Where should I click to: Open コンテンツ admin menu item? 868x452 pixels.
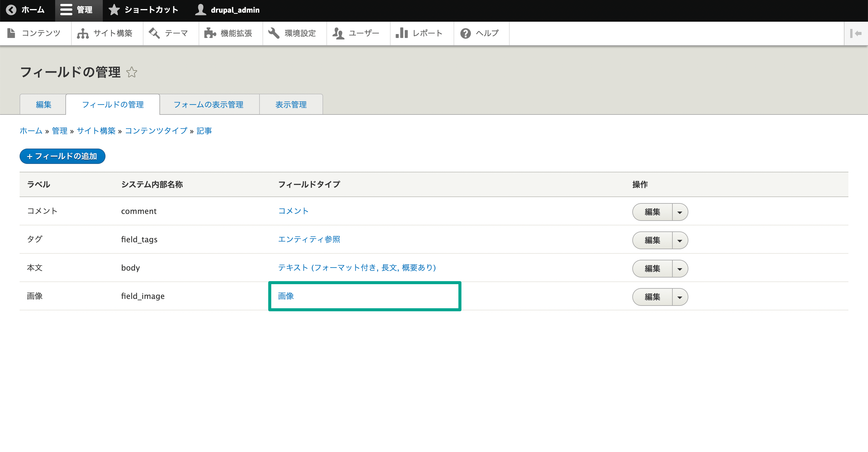coord(35,33)
